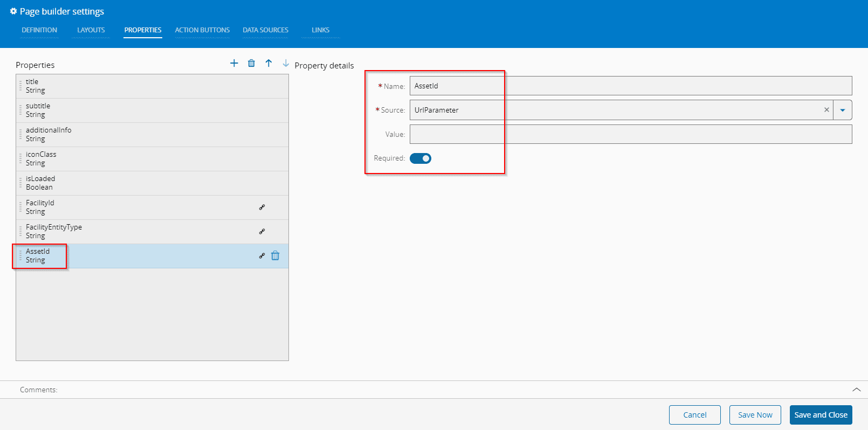This screenshot has height=430, width=868.
Task: Toggle the Required switch off
Action: 421,158
